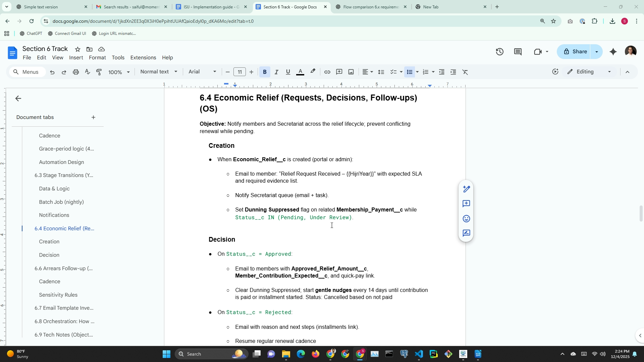Click the Print toolbar icon
The height and width of the screenshot is (362, 644).
tap(76, 72)
